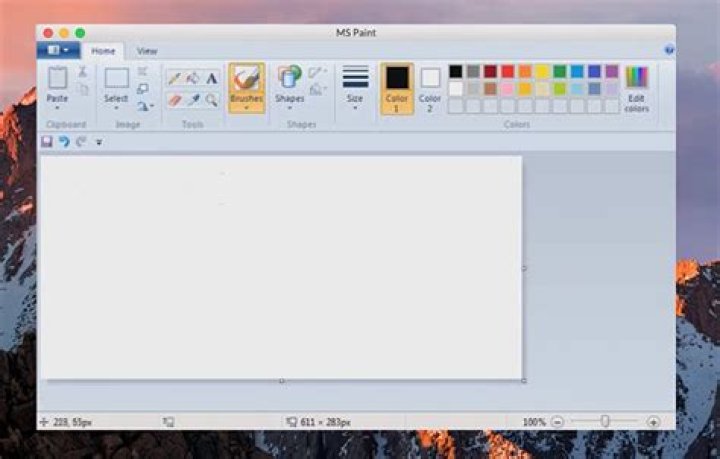Select Color 2 background swatch
The width and height of the screenshot is (720, 459).
430,89
